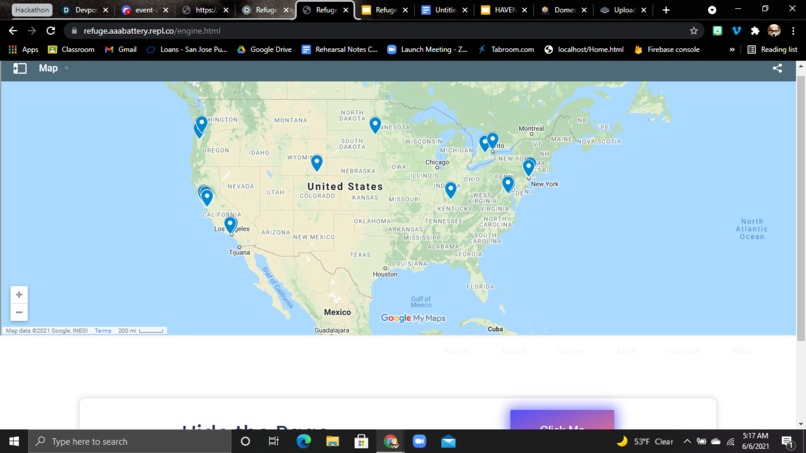Open a new browser tab
The image size is (806, 453).
tap(666, 10)
